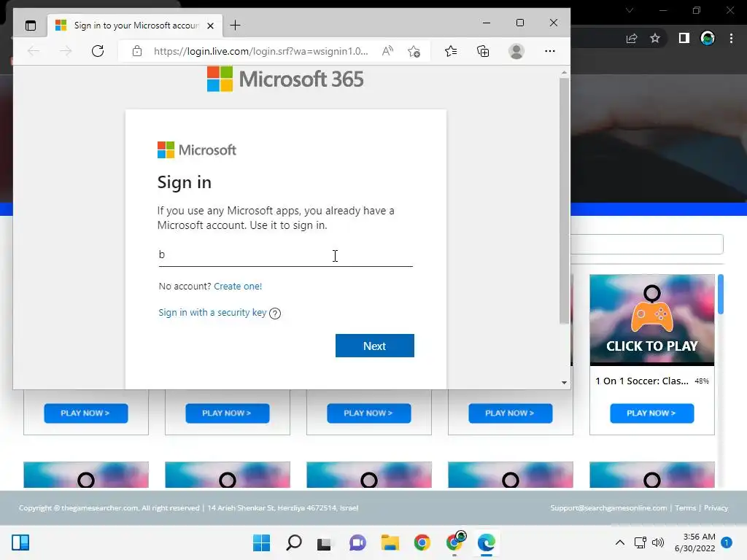Open the Edge profile avatar
This screenshot has width=747, height=560.
(x=516, y=51)
